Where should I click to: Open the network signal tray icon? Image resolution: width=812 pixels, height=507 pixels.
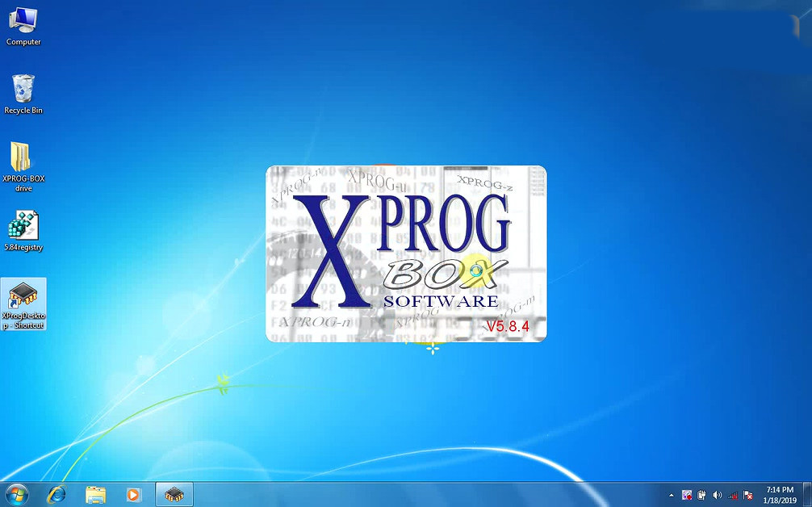coord(733,495)
